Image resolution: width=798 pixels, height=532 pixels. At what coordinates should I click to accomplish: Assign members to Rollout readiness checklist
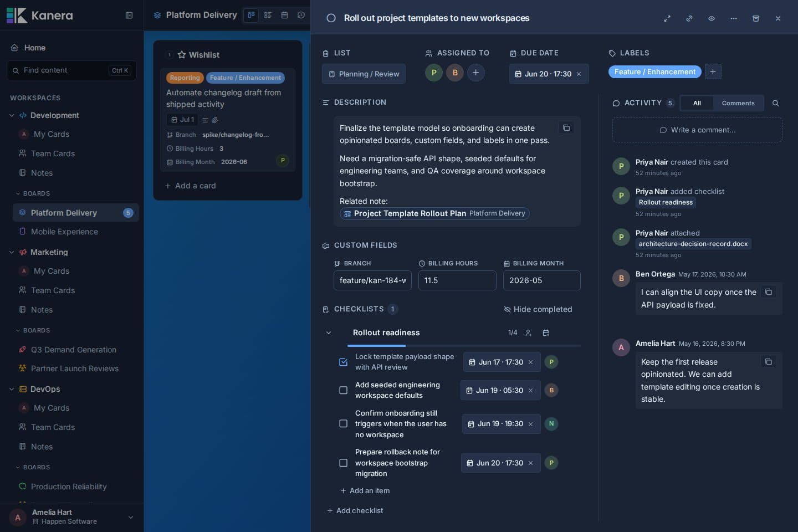(529, 333)
